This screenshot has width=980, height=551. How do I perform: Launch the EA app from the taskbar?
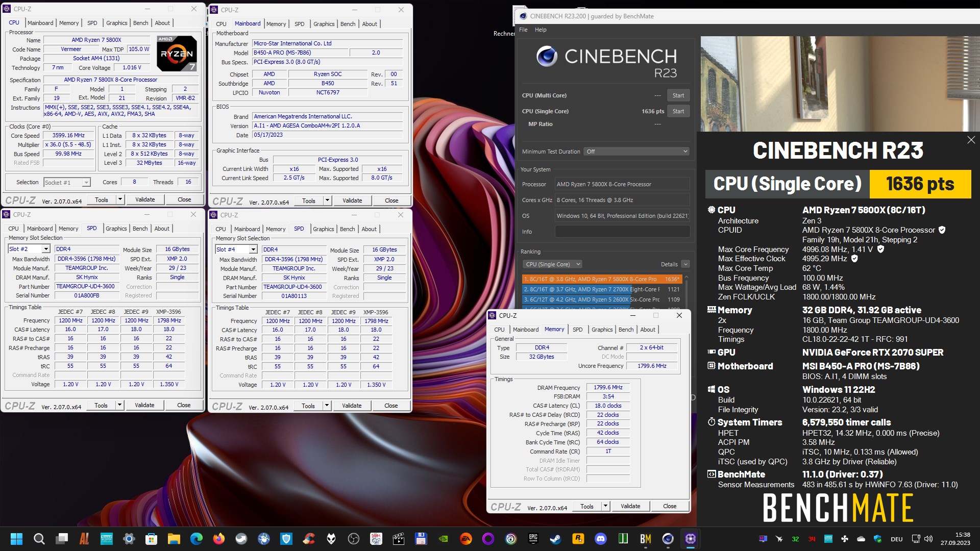[465, 539]
